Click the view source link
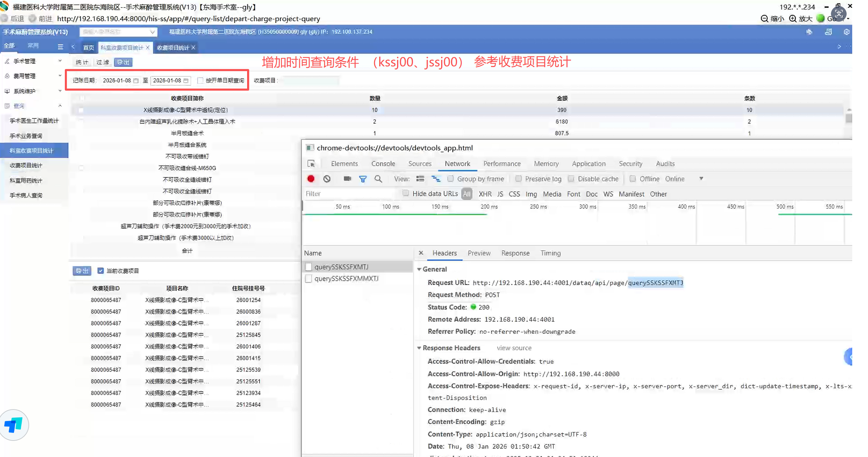 tap(514, 348)
